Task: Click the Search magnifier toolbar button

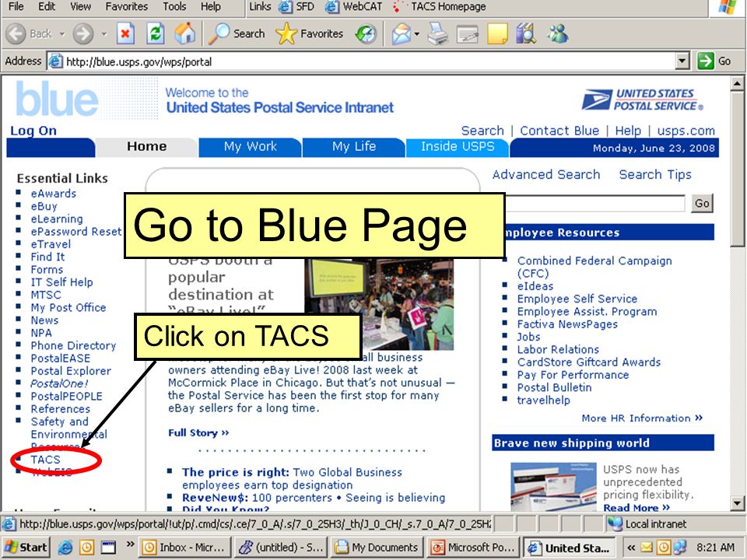Action: 237,33
